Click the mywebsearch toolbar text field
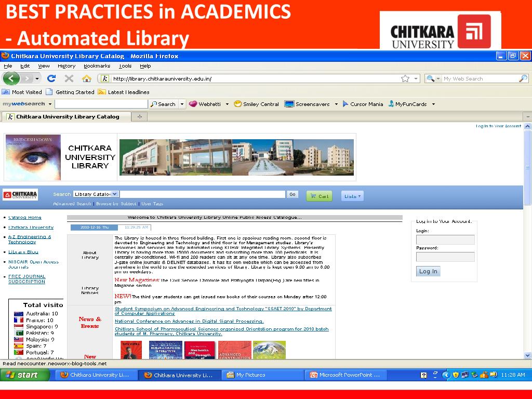 [101, 104]
